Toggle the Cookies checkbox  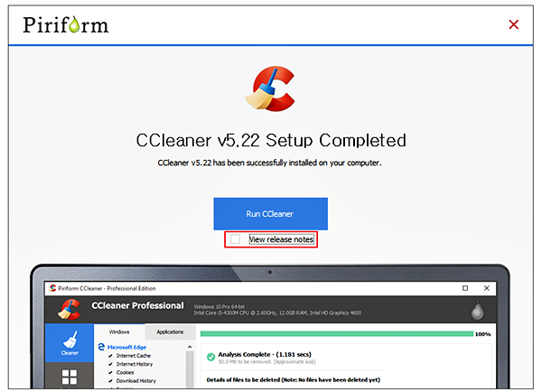point(110,373)
